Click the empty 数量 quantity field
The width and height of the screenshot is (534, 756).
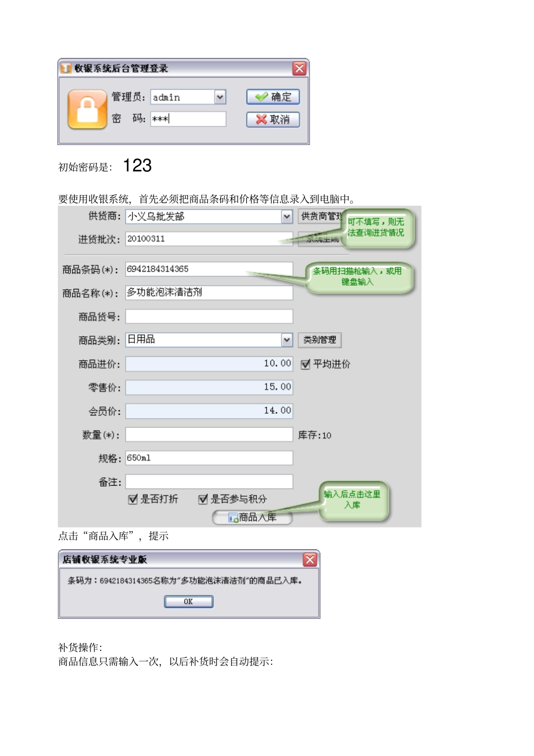pyautogui.click(x=209, y=434)
